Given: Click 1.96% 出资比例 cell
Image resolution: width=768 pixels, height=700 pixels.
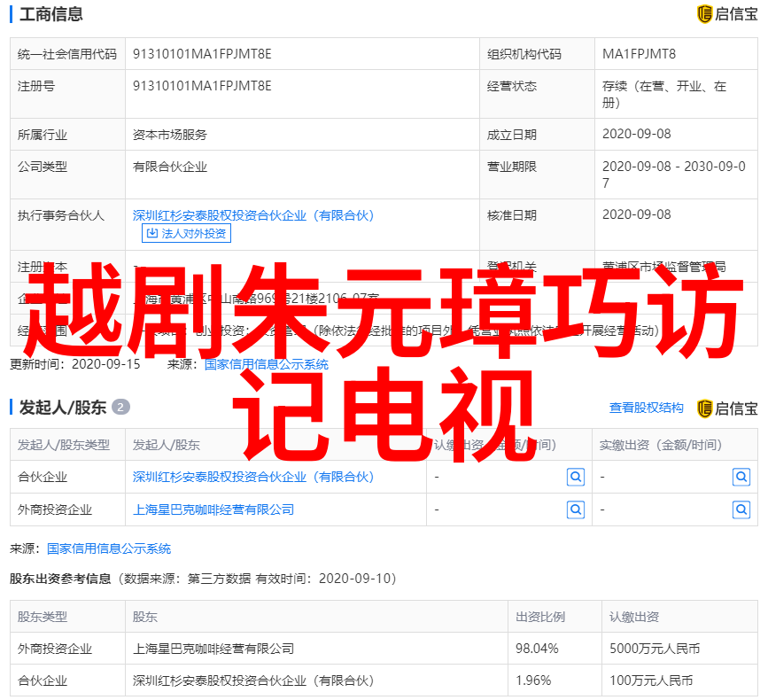Looking at the screenshot, I should [x=533, y=681].
